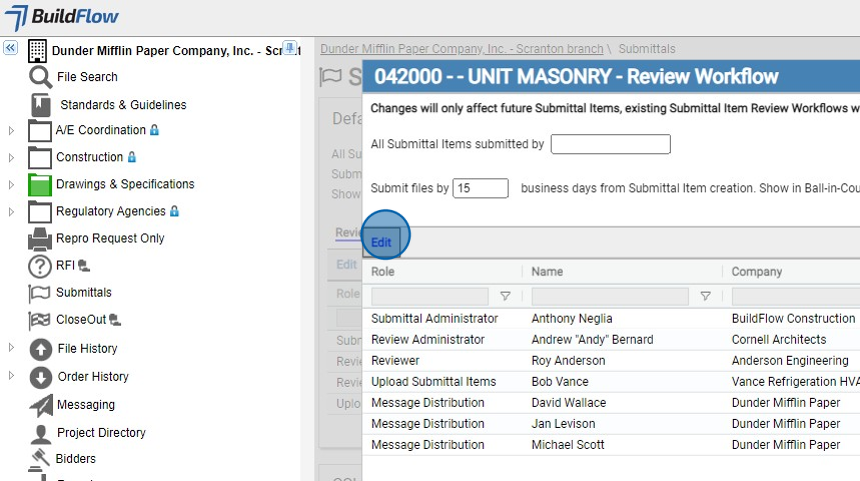Viewport: 860px width, 481px height.
Task: Open Repro Request Only item
Action: pos(110,239)
